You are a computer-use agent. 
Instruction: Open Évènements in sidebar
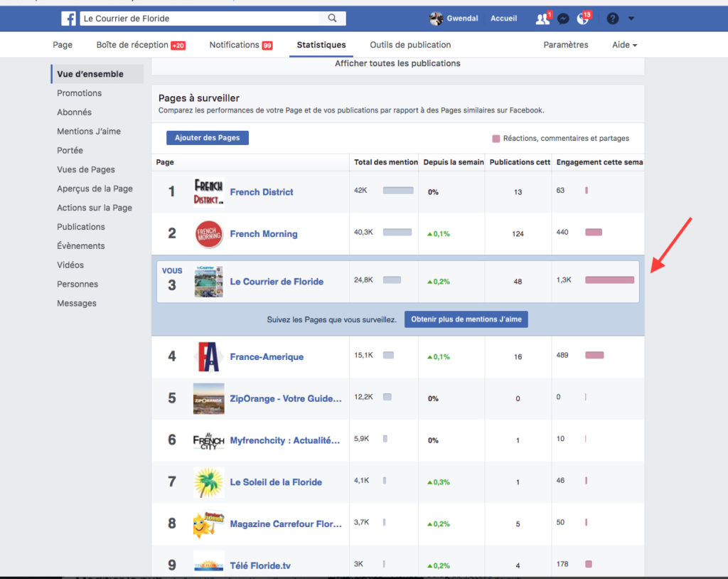[x=81, y=246]
